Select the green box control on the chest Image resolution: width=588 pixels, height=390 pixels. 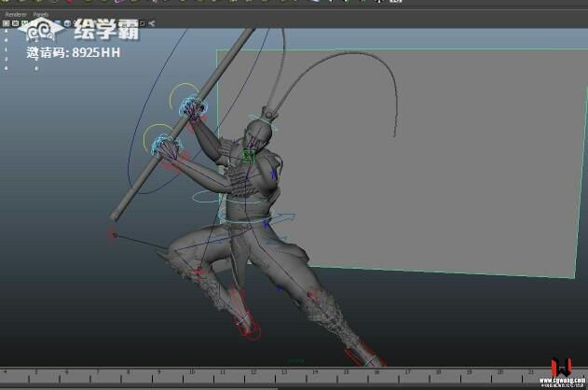pos(248,157)
